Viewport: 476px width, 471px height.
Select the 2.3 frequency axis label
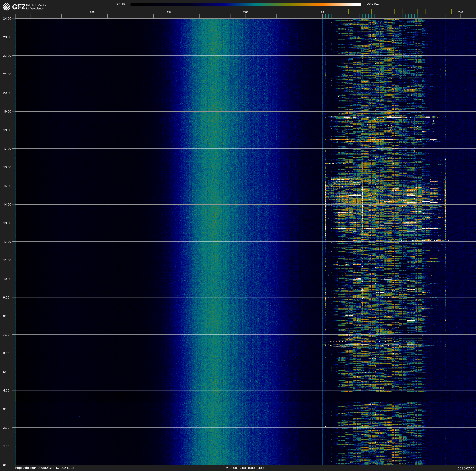169,12
